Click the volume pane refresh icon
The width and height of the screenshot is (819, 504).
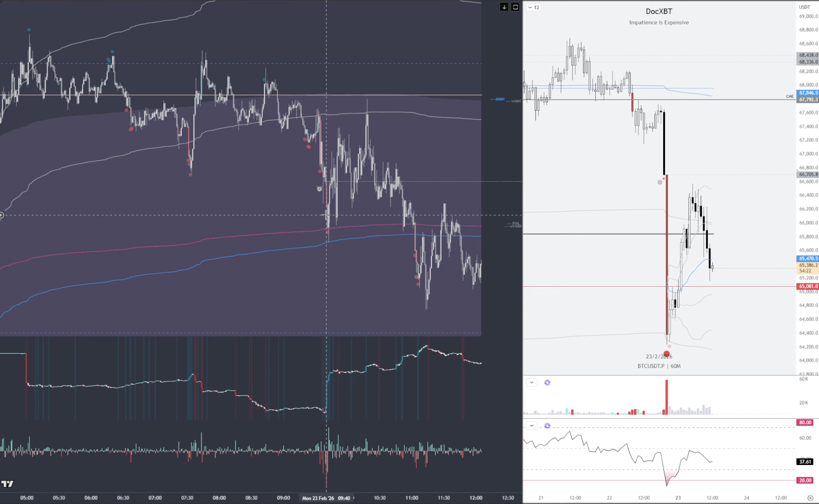tap(547, 383)
